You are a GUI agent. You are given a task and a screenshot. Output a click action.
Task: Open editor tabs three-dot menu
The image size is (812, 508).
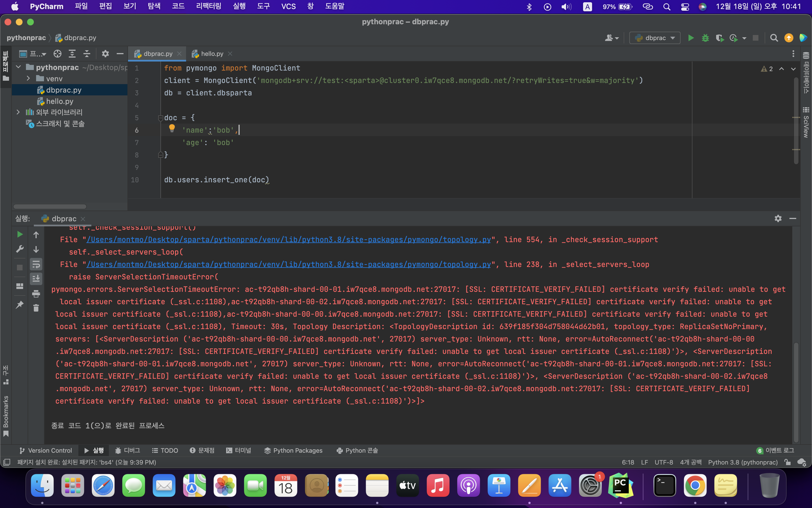[x=793, y=54]
